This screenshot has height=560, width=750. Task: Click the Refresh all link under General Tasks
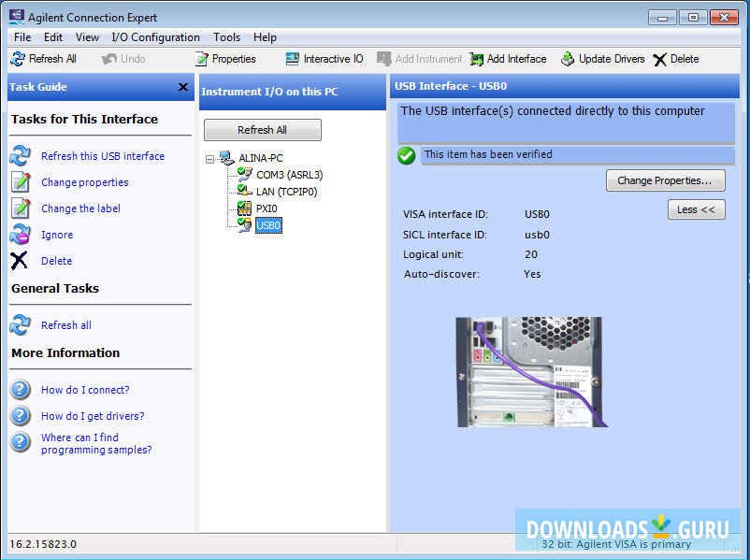click(66, 325)
